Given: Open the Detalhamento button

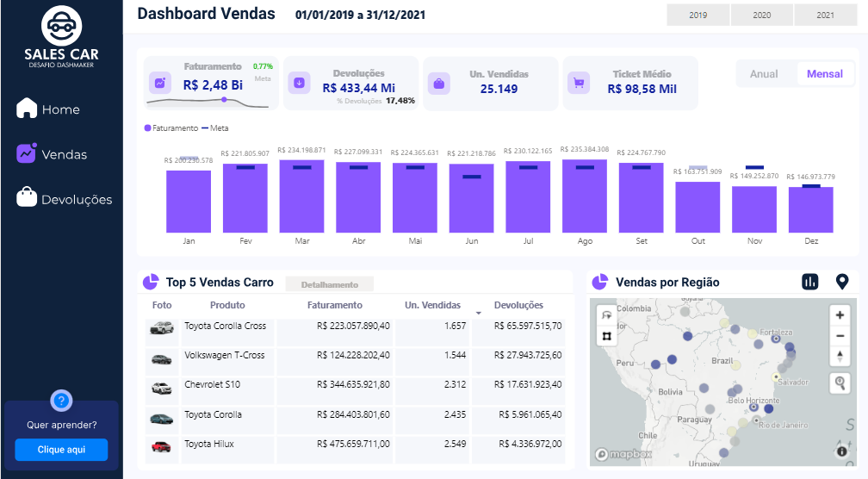Looking at the screenshot, I should pos(329,284).
